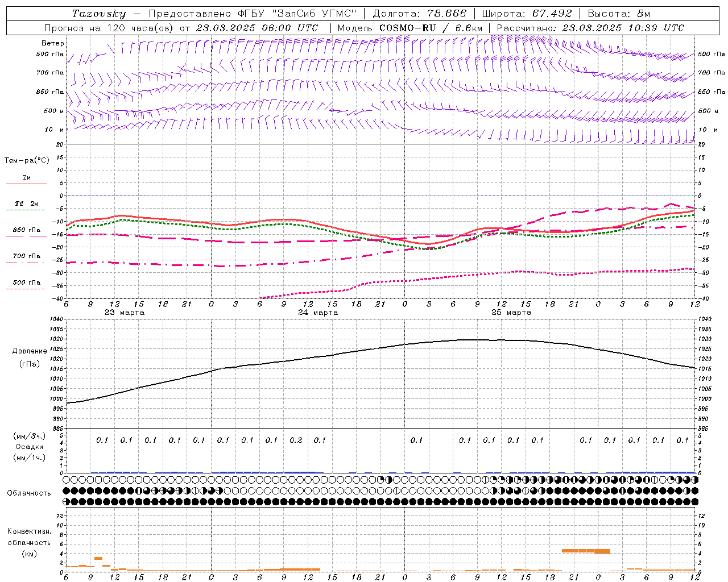The height and width of the screenshot is (582, 728).
Task: Click the "Рассчитано: 23.03.2025 10:39 UTC" timestamp
Action: pyautogui.click(x=590, y=28)
